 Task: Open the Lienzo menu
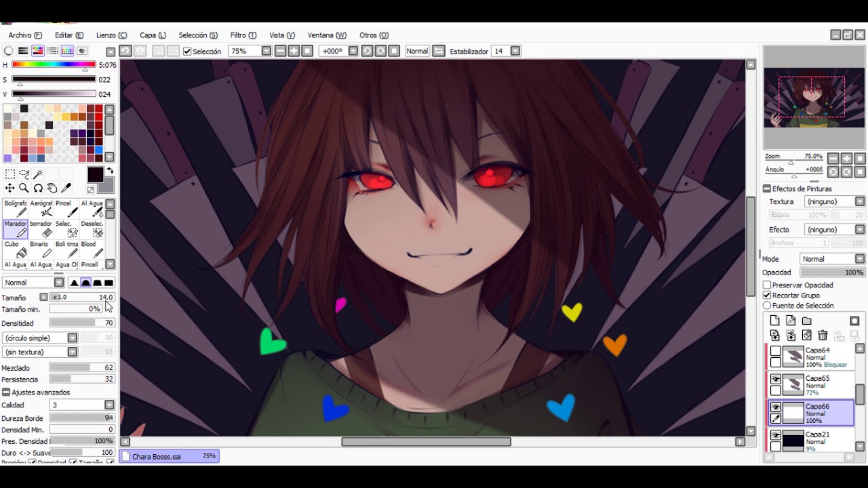[x=111, y=35]
